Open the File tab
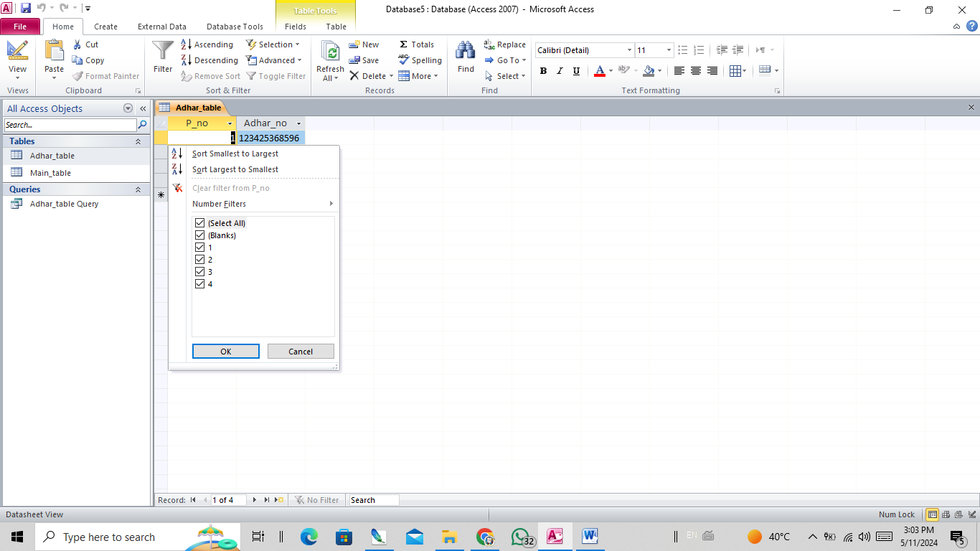The image size is (980, 551). coord(20,27)
